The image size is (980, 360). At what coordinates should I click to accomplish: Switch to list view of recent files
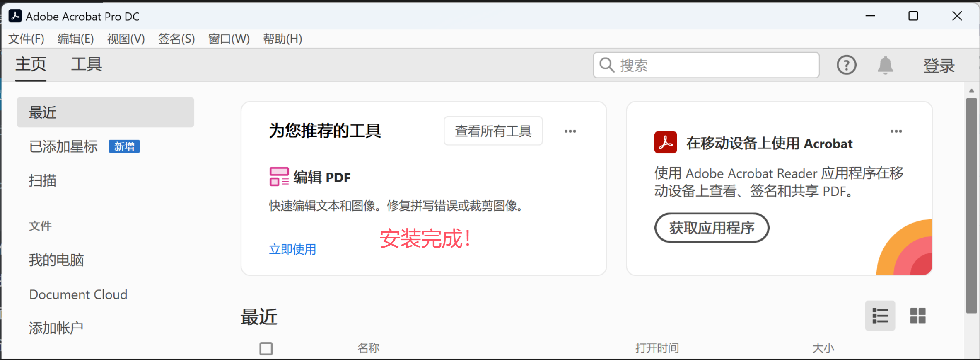coord(880,316)
